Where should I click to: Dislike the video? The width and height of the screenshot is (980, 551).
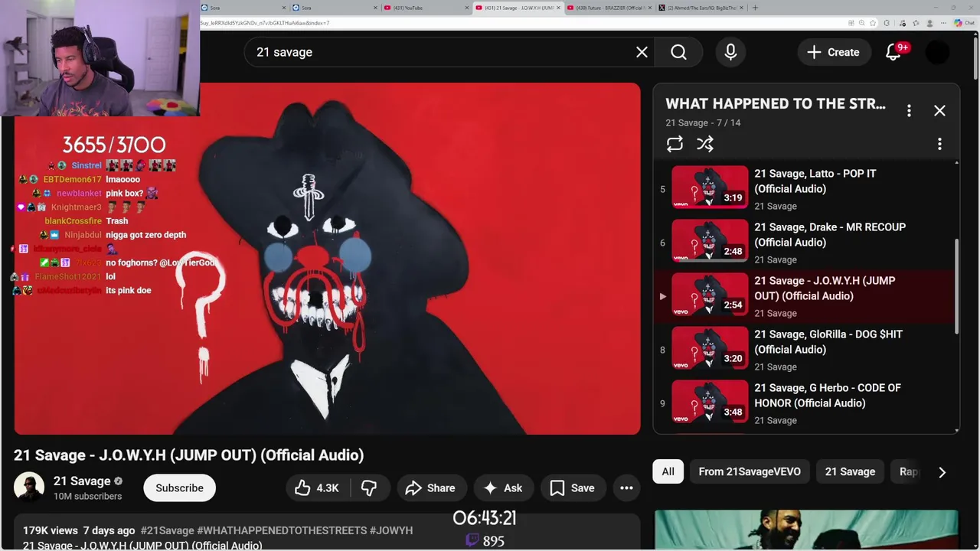369,487
